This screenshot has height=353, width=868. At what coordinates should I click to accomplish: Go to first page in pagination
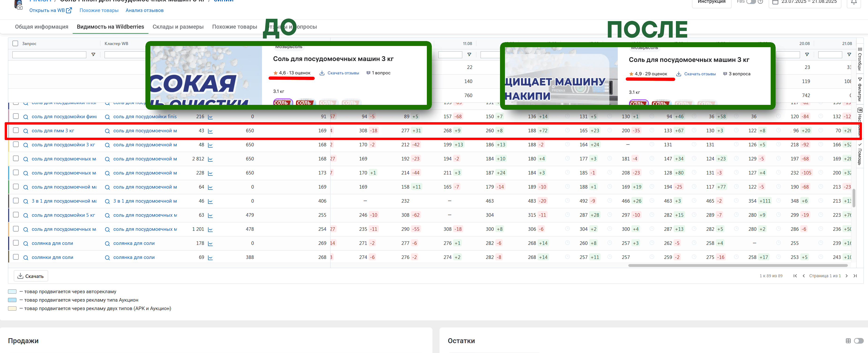(x=795, y=276)
